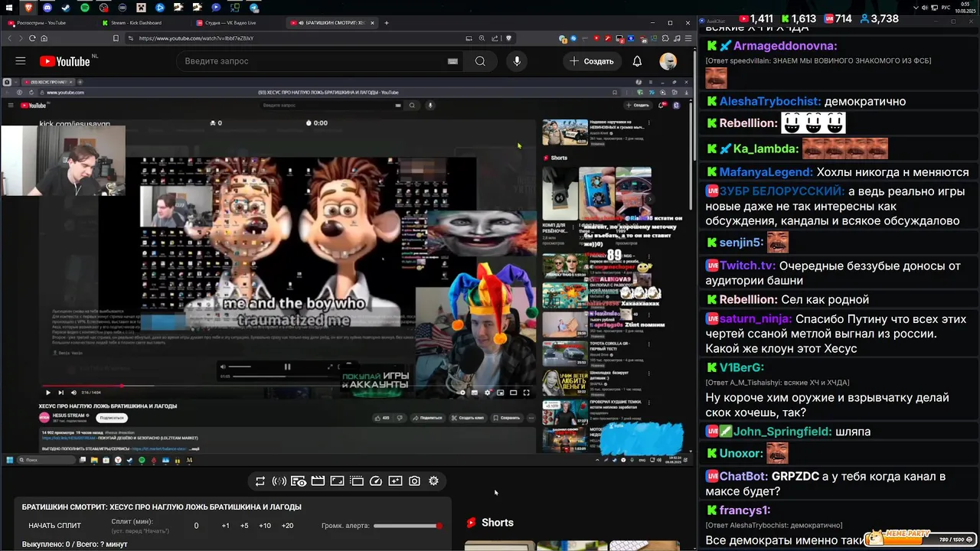Viewport: 980px width, 551px height.
Task: Toggle the cinema mode dashed-screen icon
Action: [x=357, y=481]
